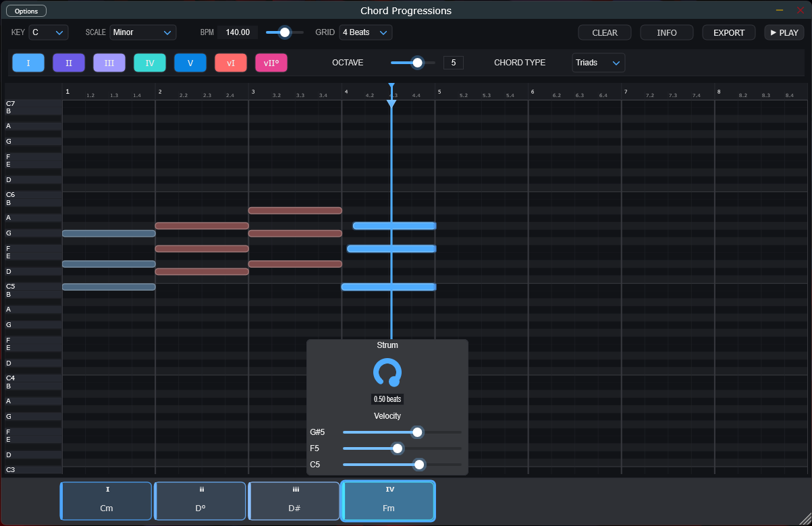The width and height of the screenshot is (812, 526).
Task: Open the KEY dropdown
Action: (49, 32)
